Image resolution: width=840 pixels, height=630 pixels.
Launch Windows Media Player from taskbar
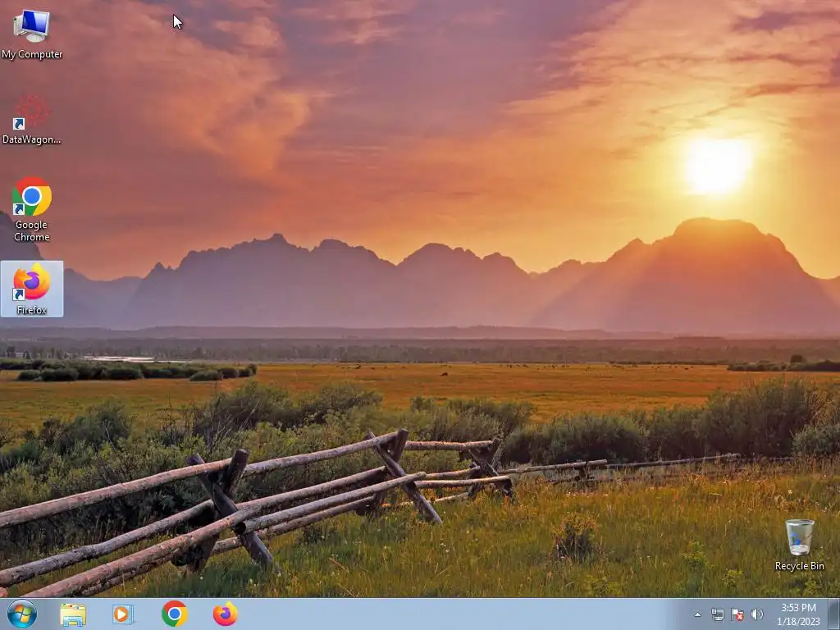coord(123,614)
